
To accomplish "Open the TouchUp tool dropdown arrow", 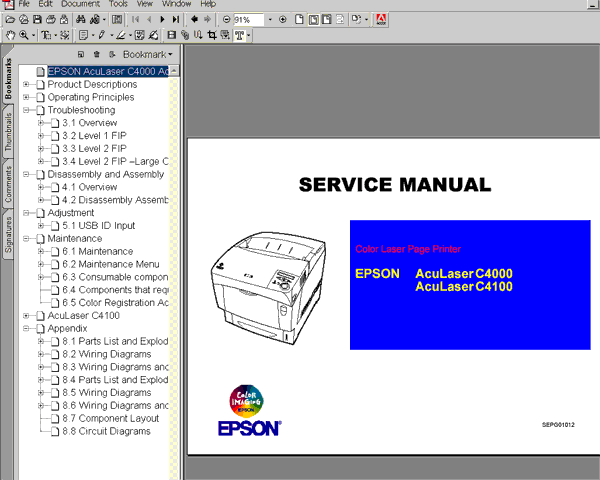I will pos(249,36).
